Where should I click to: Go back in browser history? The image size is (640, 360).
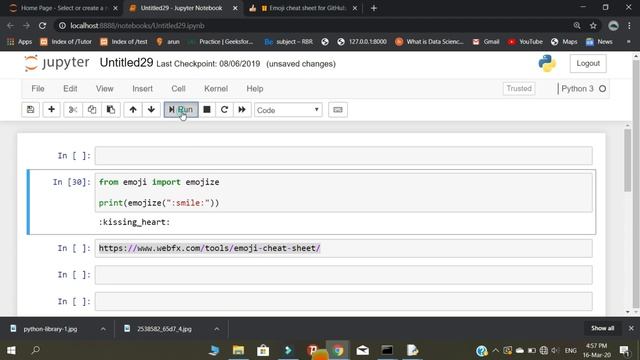(10, 26)
